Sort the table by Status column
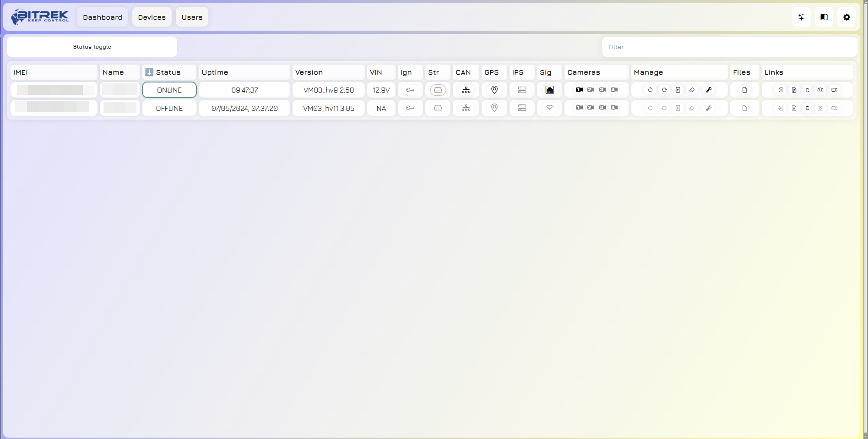Viewport: 868px width, 439px height. (x=168, y=72)
